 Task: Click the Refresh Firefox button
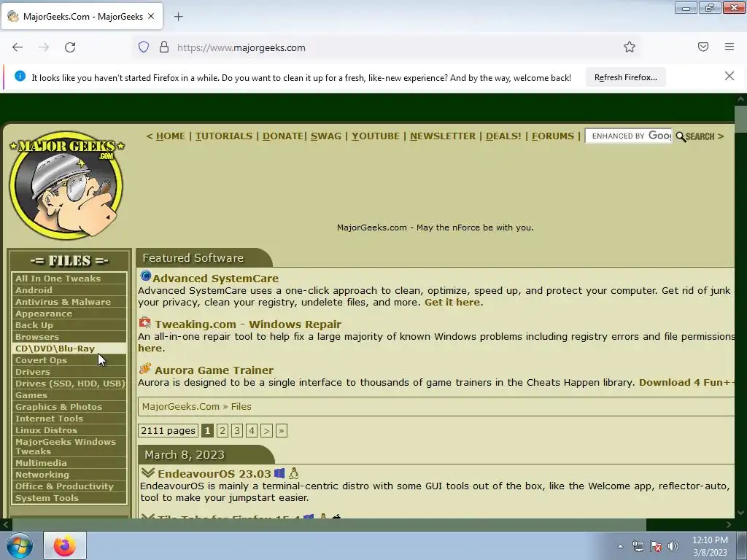tap(625, 77)
